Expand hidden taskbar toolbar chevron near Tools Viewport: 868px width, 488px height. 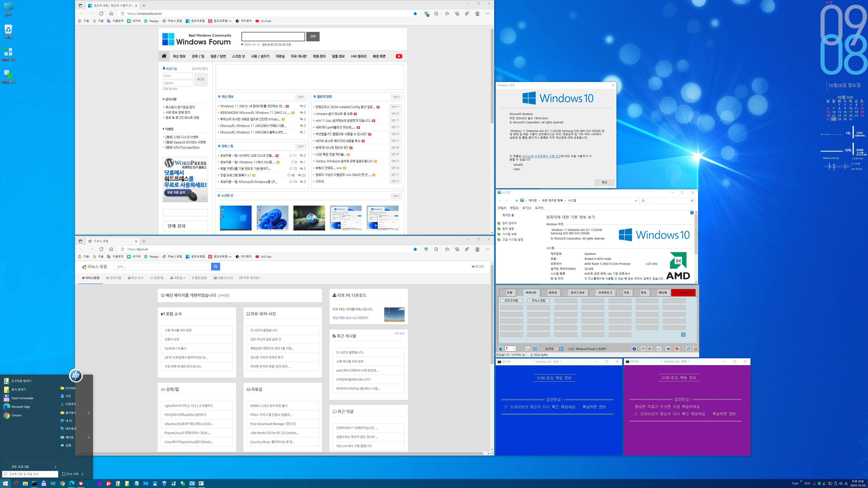801,481
